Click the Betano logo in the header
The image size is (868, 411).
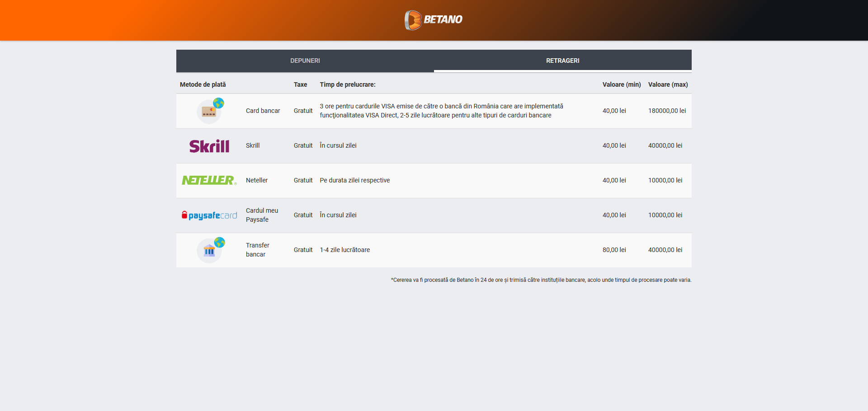[434, 20]
